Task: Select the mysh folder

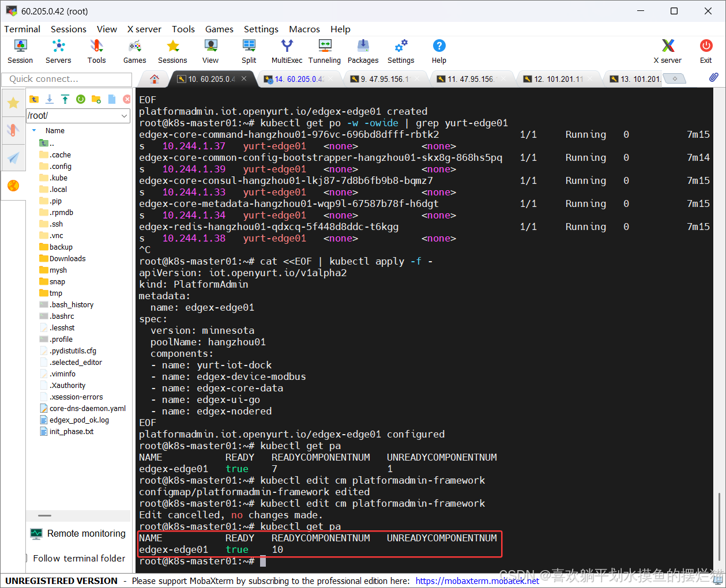Action: [x=58, y=270]
